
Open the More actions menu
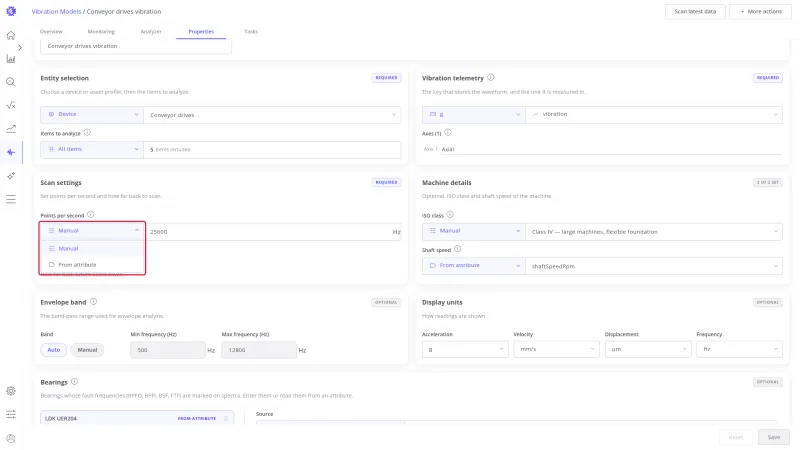760,11
